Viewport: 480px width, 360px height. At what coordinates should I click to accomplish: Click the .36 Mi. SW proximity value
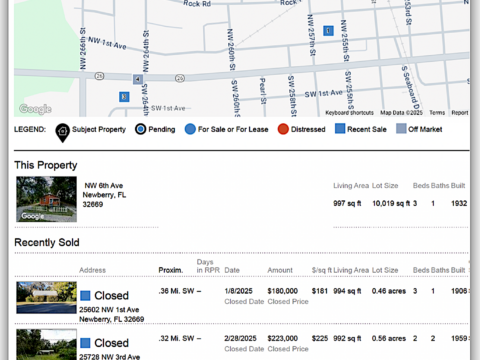176,291
